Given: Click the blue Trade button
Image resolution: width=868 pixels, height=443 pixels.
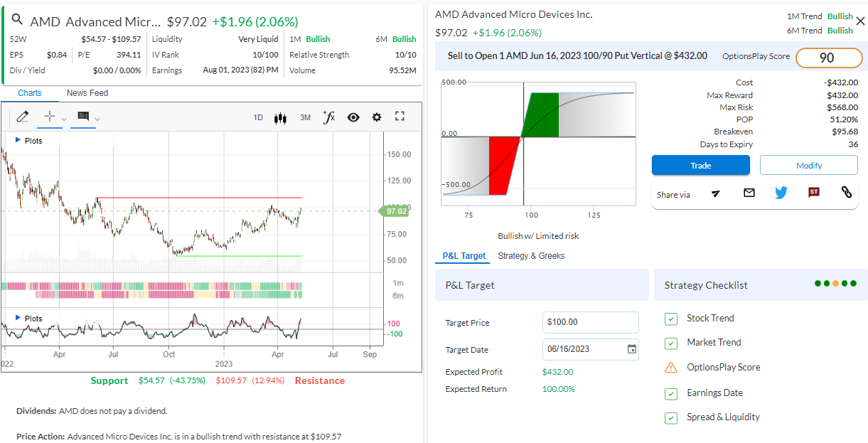Looking at the screenshot, I should (701, 165).
